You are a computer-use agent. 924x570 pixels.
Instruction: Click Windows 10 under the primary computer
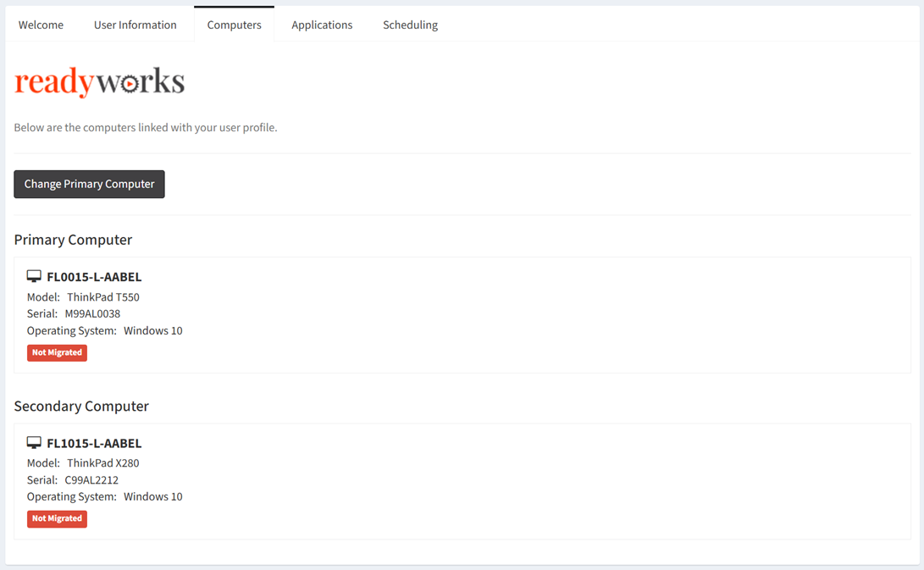tap(153, 330)
